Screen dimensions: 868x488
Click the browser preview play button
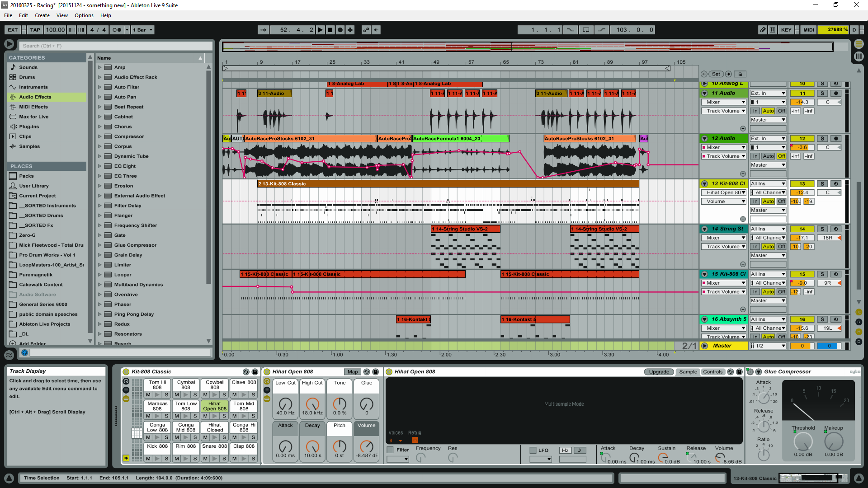point(25,352)
